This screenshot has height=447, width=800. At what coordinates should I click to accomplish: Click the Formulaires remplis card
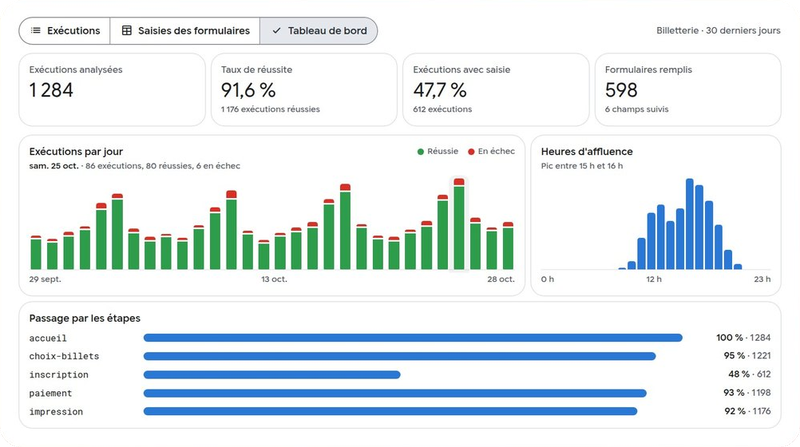(688, 89)
